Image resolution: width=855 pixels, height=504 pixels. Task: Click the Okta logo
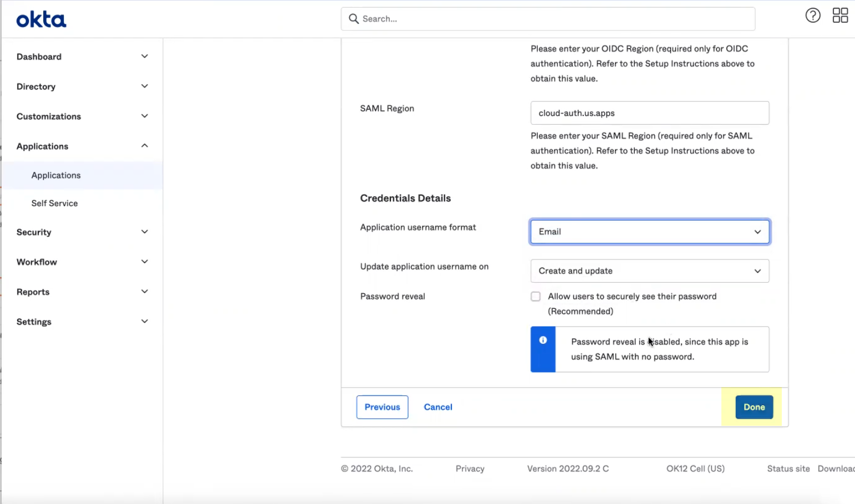[x=41, y=20]
